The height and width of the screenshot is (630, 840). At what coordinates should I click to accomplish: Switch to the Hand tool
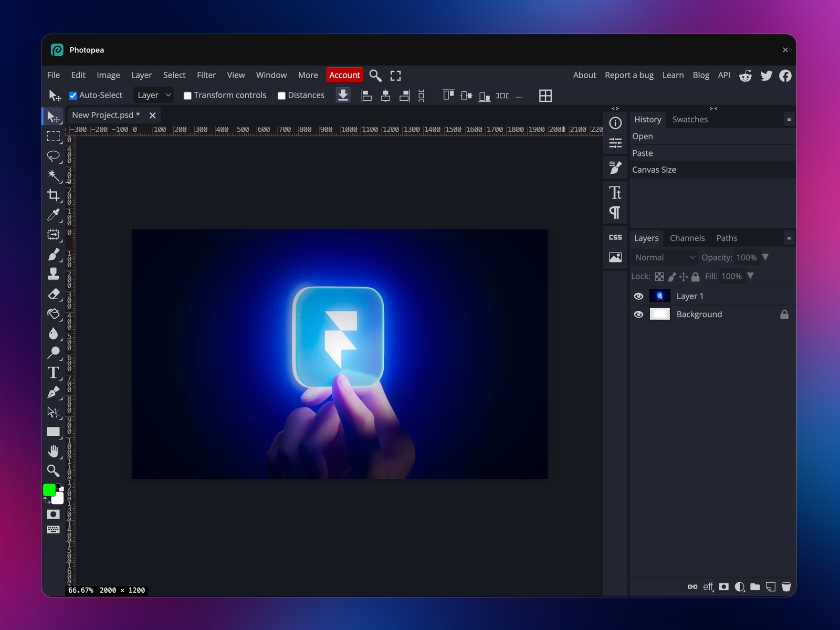[x=54, y=450]
